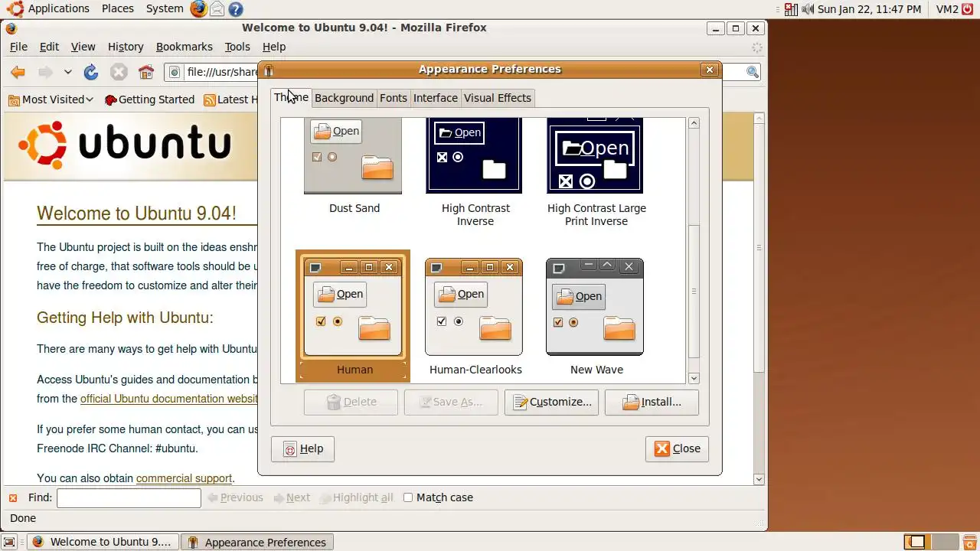Click the Firefox page scroll down arrow

(759, 480)
